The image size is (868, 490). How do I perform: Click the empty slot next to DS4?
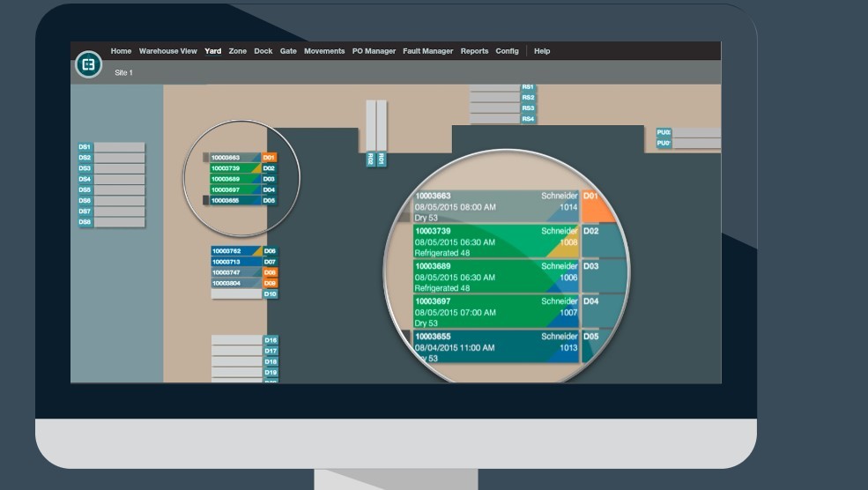pos(119,179)
